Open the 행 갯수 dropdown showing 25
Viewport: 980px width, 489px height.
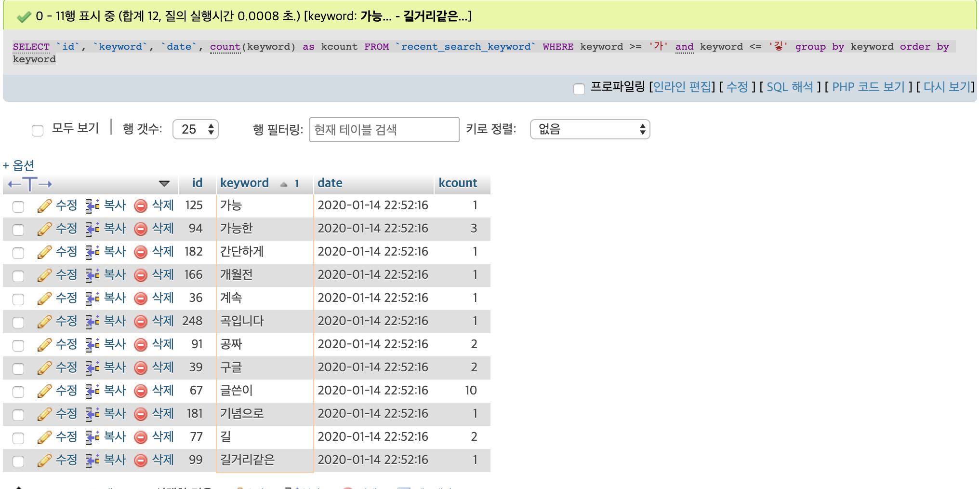pos(196,129)
